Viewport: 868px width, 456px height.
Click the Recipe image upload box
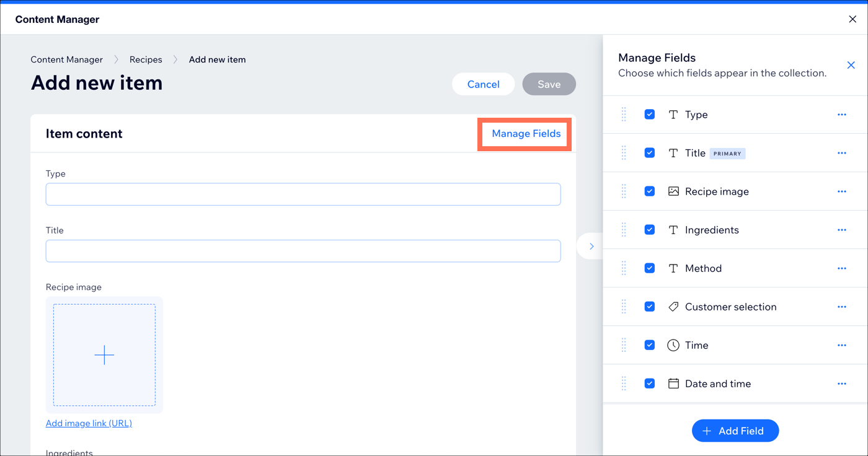[104, 355]
